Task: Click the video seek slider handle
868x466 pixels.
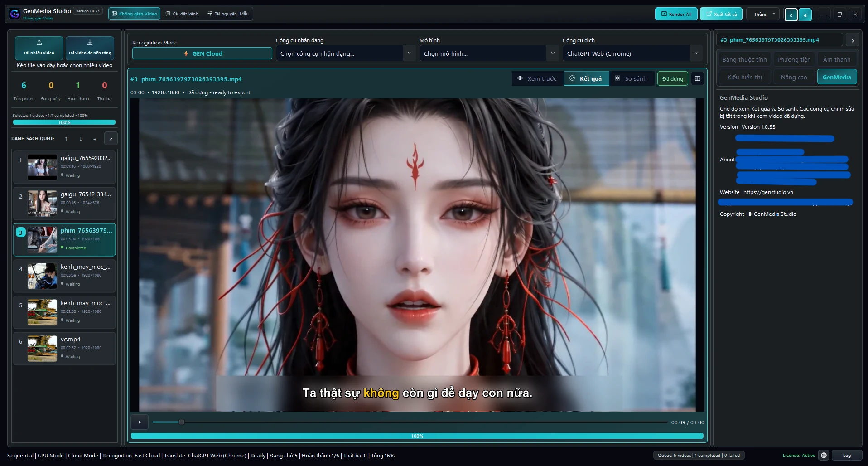Action: click(x=181, y=422)
